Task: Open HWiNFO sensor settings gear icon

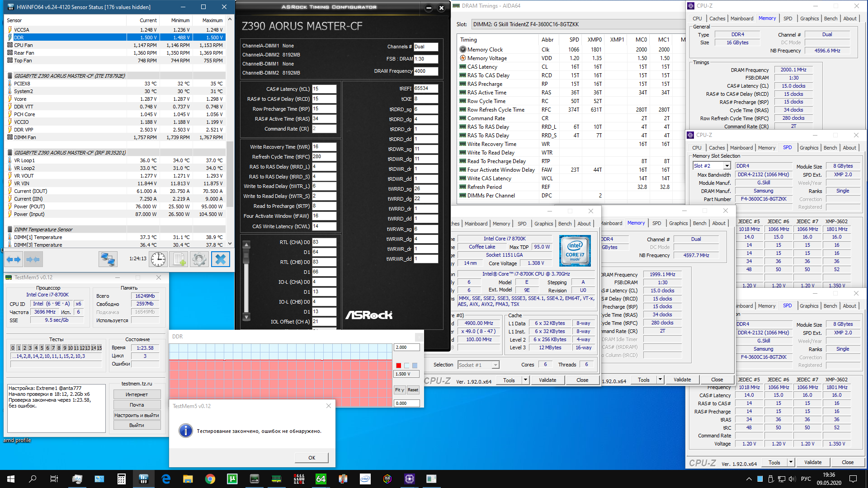Action: pos(199,259)
